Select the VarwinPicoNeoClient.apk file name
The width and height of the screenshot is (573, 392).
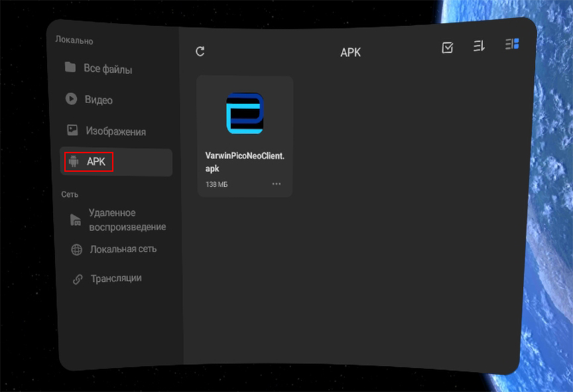click(x=245, y=161)
